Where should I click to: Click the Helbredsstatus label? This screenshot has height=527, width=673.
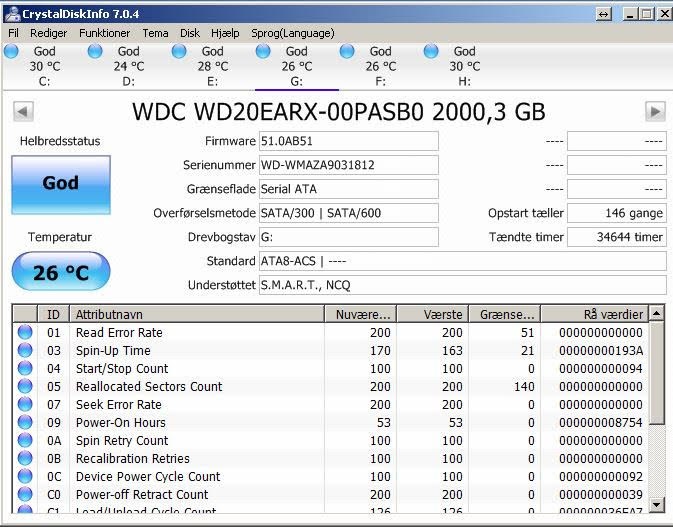point(60,141)
